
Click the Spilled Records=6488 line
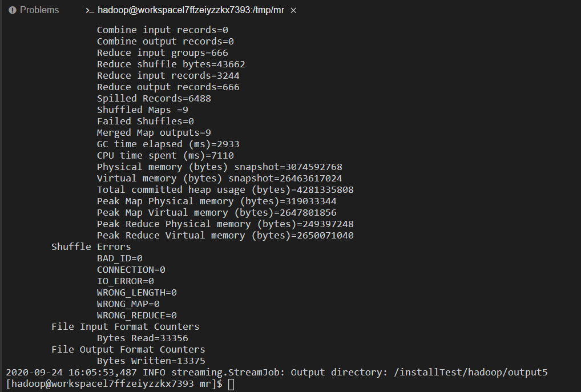tap(154, 99)
